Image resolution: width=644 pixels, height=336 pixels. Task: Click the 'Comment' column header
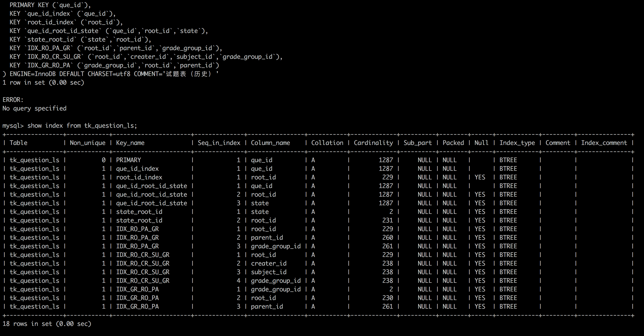(558, 143)
